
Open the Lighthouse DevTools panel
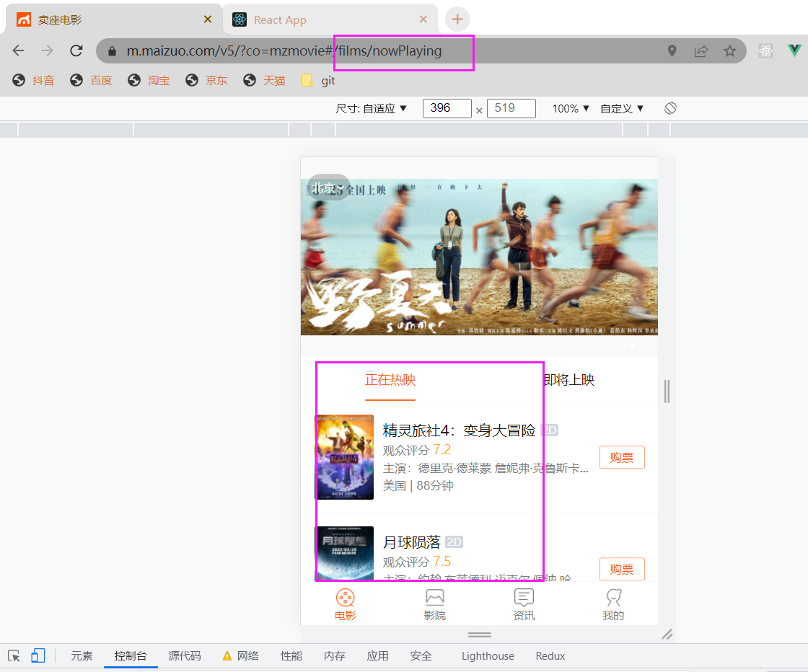[488, 656]
